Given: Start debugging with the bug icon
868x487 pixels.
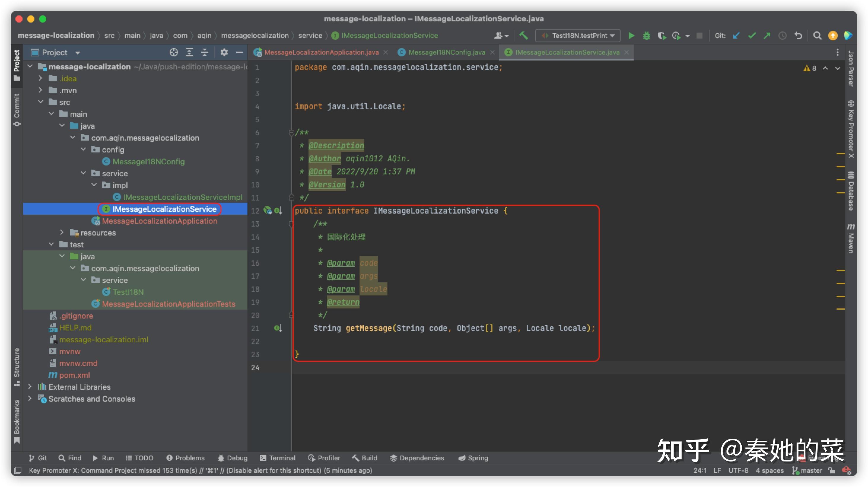Looking at the screenshot, I should pos(646,36).
